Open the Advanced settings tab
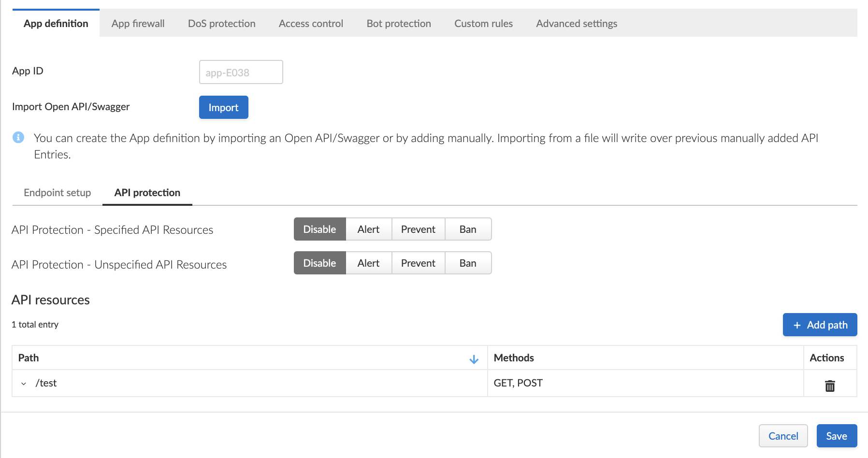This screenshot has width=868, height=458. tap(577, 23)
